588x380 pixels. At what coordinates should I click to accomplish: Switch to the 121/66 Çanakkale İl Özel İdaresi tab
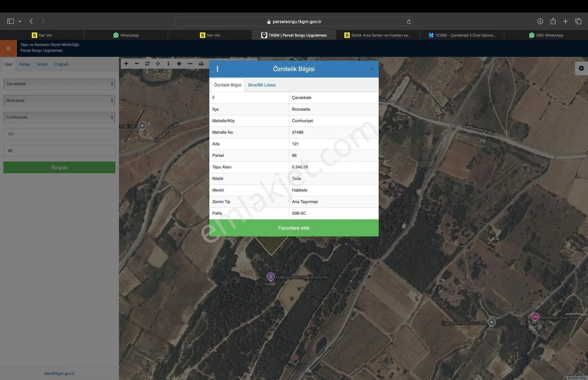(462, 35)
